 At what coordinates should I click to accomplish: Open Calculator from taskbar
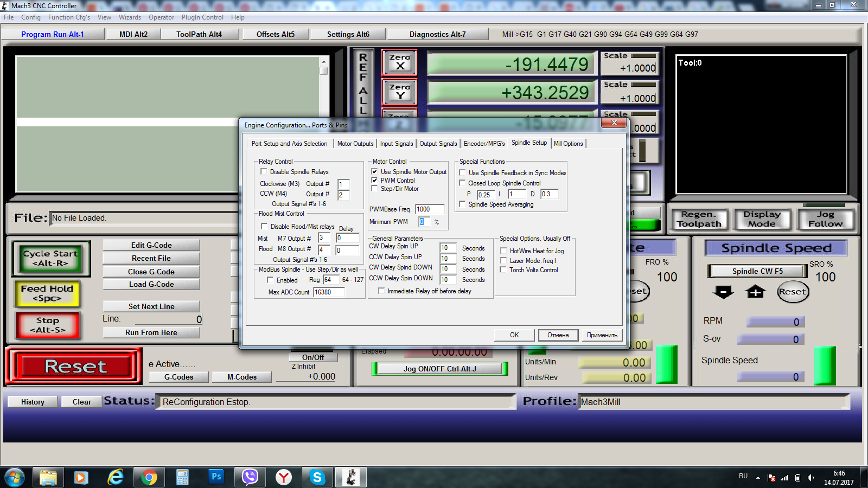182,478
